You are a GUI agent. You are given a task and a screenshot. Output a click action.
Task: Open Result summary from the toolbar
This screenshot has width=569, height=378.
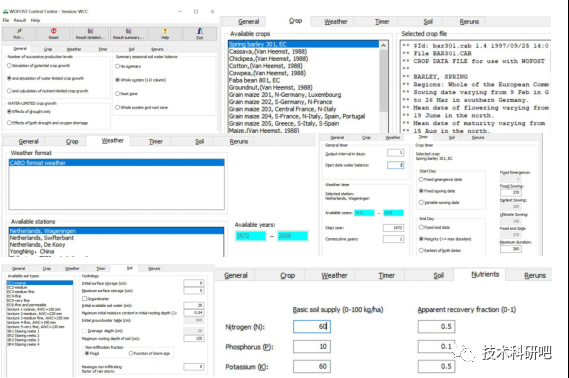click(128, 34)
